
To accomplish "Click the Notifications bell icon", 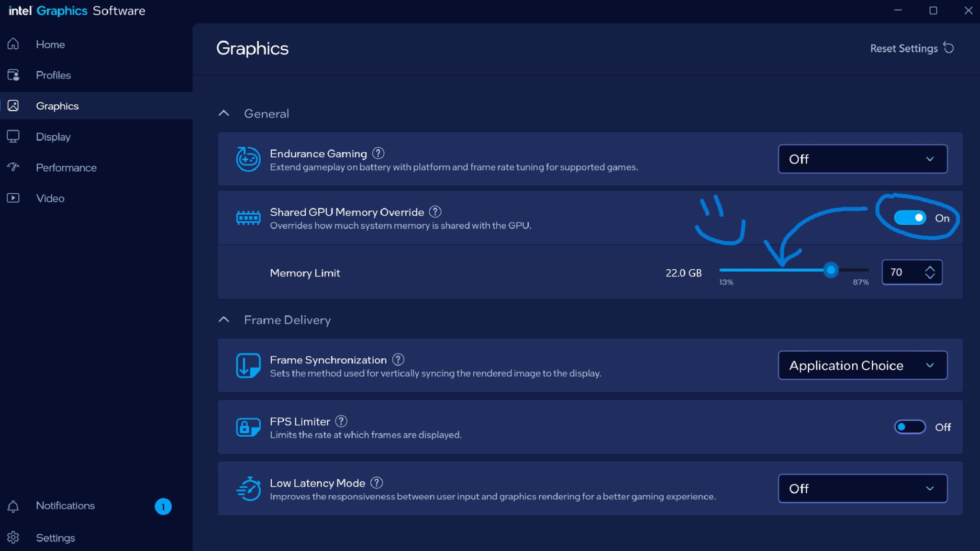I will click(x=14, y=506).
